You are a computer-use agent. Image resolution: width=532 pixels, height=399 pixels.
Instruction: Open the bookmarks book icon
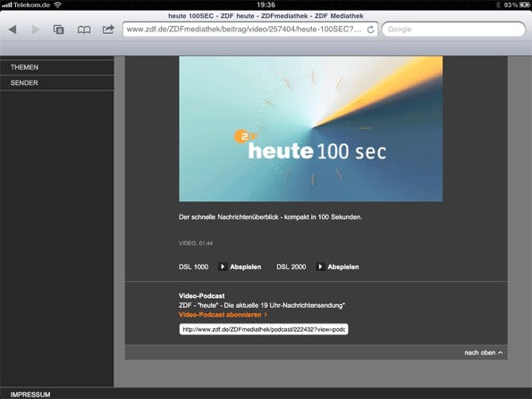click(84, 30)
